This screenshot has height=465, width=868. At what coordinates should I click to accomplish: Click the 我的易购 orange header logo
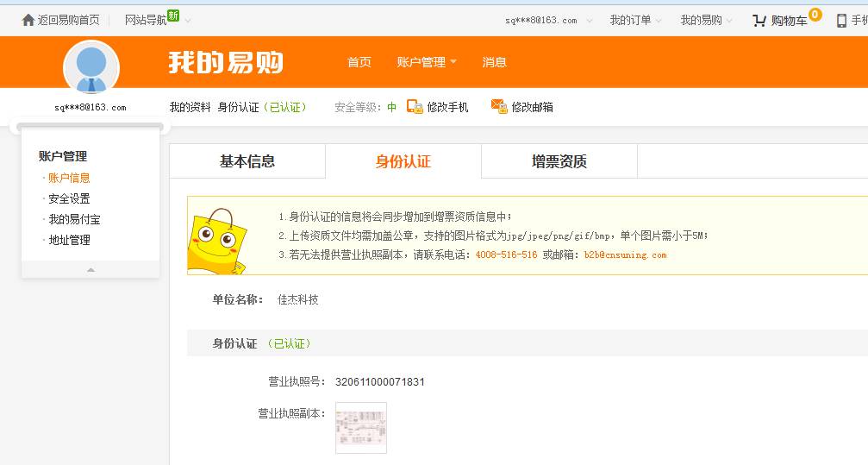[x=226, y=62]
